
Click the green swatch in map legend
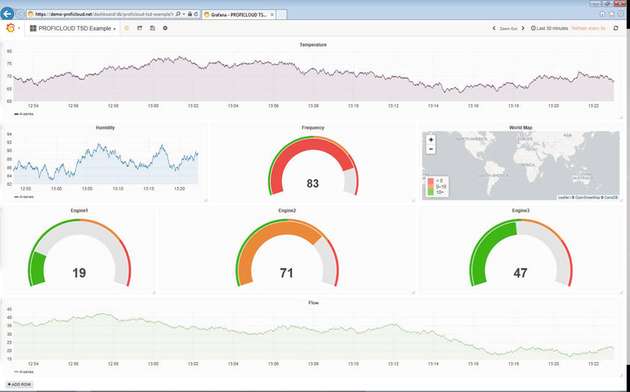(431, 193)
